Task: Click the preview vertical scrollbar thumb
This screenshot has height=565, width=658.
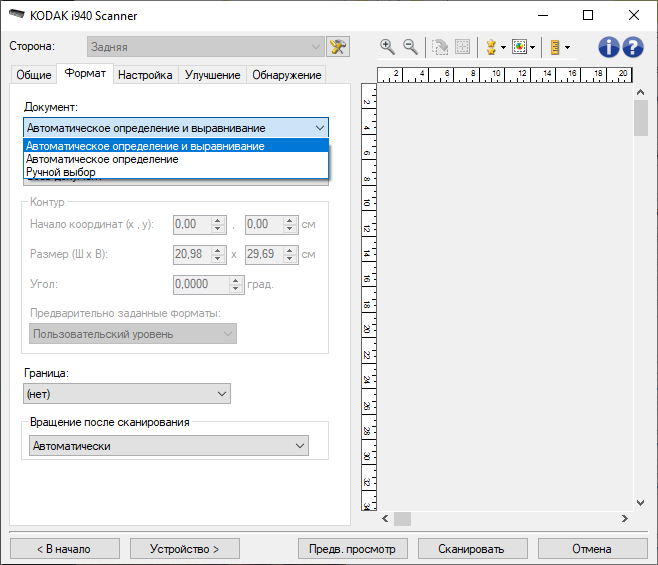Action: tap(640, 118)
